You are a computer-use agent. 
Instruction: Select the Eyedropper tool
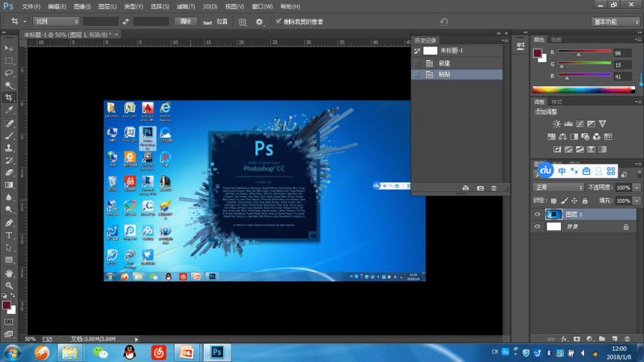pyautogui.click(x=9, y=110)
